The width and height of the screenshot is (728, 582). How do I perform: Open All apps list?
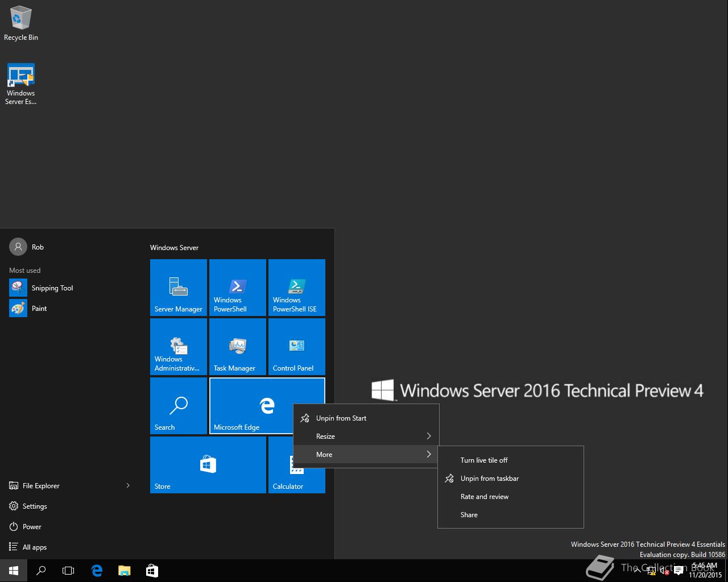point(34,547)
